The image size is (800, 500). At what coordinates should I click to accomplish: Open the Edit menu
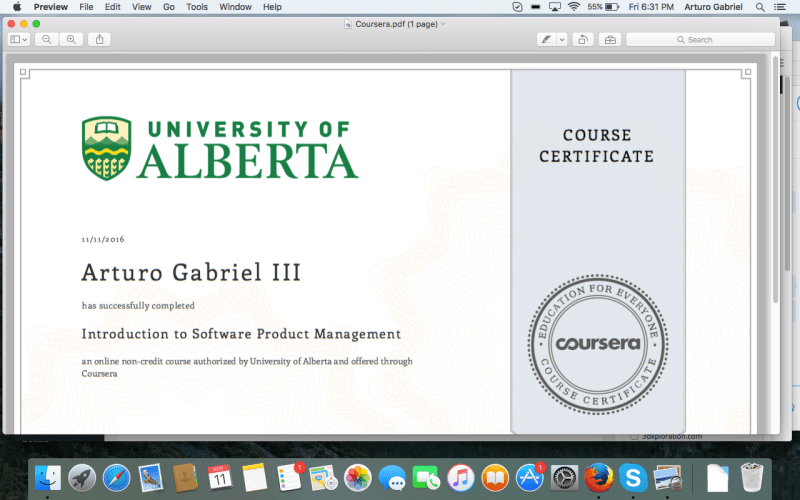click(112, 7)
